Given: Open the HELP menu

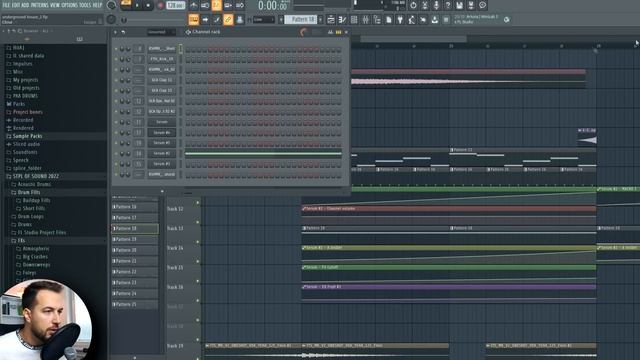Looking at the screenshot, I should tap(98, 5).
